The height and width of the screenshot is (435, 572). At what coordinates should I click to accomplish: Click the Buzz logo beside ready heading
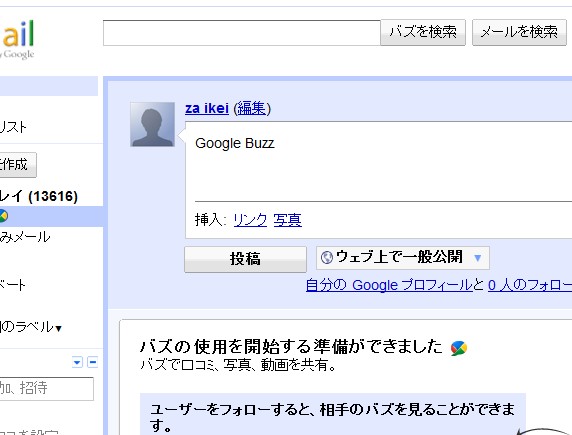[459, 348]
